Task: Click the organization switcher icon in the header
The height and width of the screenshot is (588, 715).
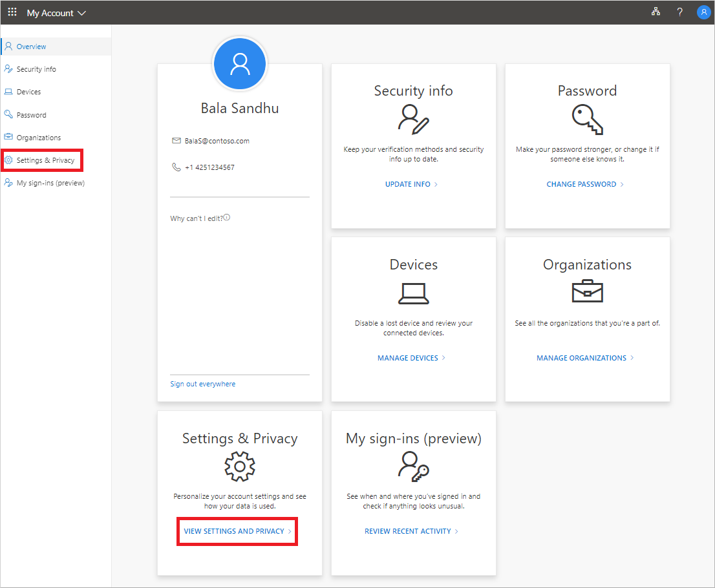Action: click(656, 12)
